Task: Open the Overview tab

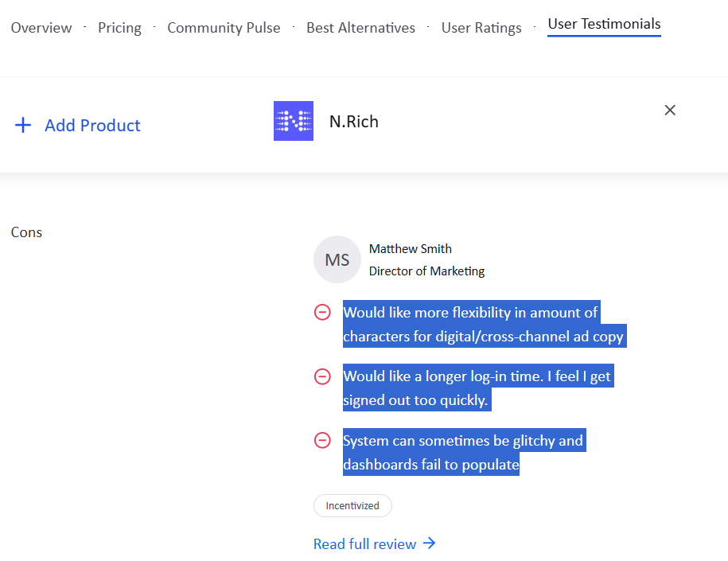Action: coord(41,28)
